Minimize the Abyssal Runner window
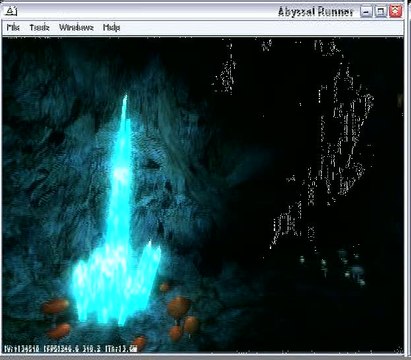The height and width of the screenshot is (360, 411). point(366,12)
